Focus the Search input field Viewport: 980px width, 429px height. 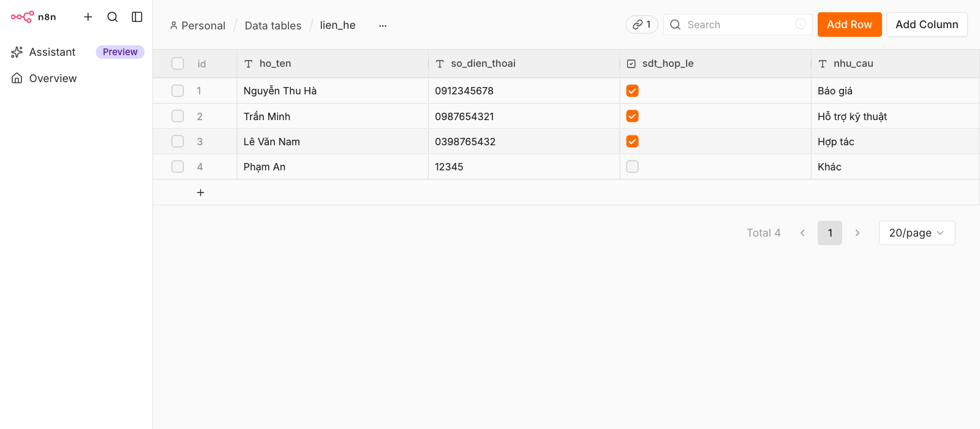[x=738, y=25]
